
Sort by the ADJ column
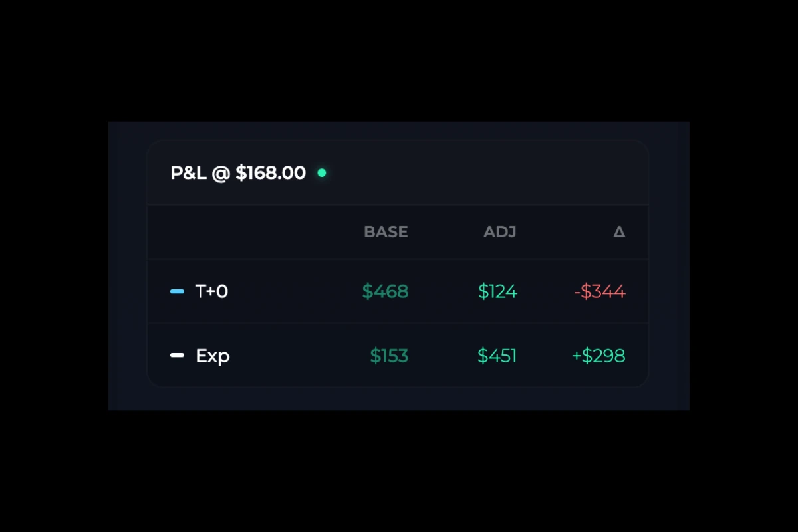[x=499, y=232]
